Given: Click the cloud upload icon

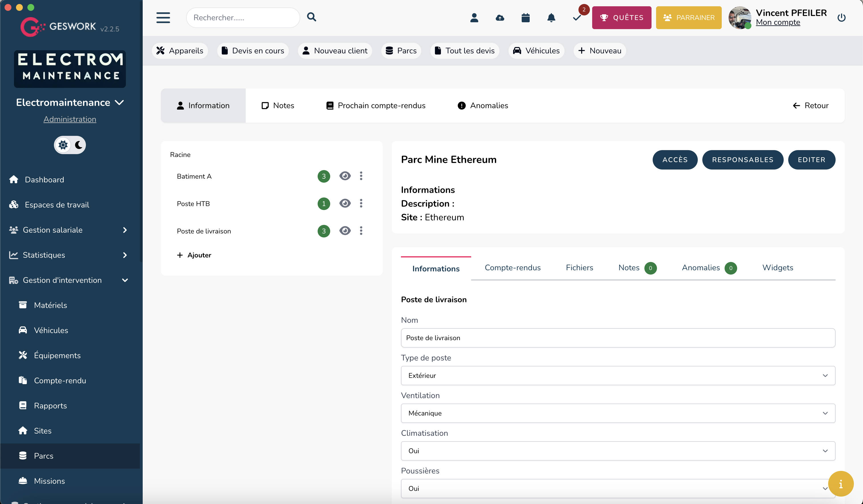Looking at the screenshot, I should [x=500, y=17].
